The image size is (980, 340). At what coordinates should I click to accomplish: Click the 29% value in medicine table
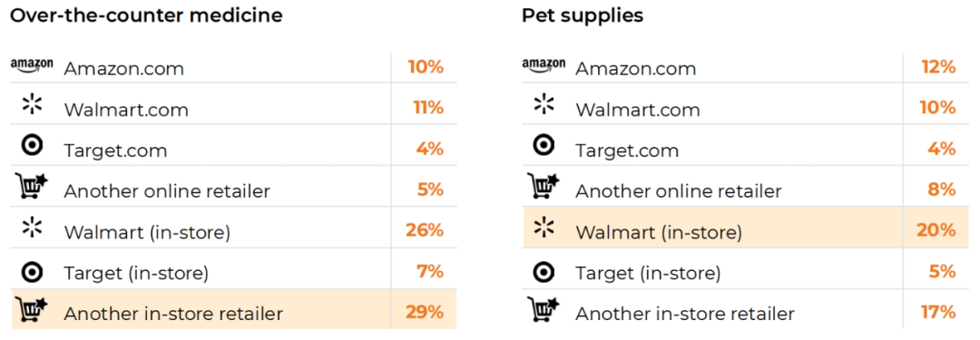[x=425, y=311]
